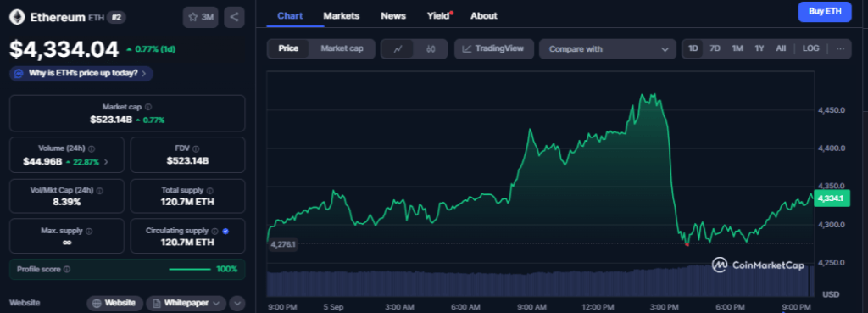The height and width of the screenshot is (313, 868).
Task: Open the chart more options ellipsis
Action: [x=840, y=48]
